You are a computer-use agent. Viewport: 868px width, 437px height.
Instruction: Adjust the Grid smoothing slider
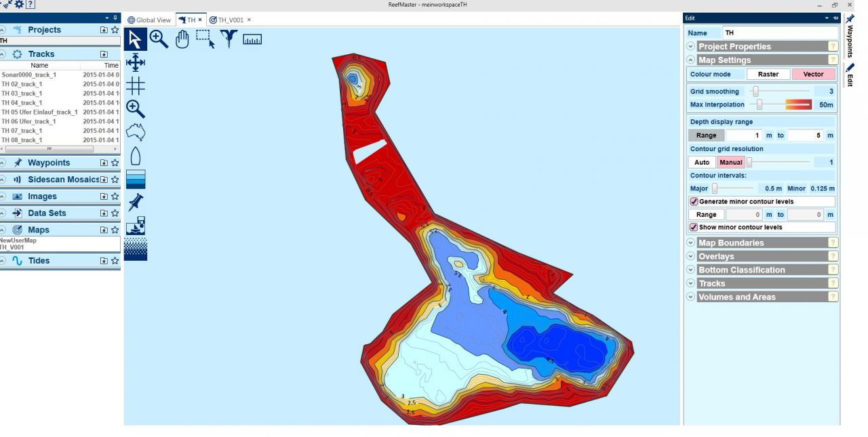(x=755, y=91)
